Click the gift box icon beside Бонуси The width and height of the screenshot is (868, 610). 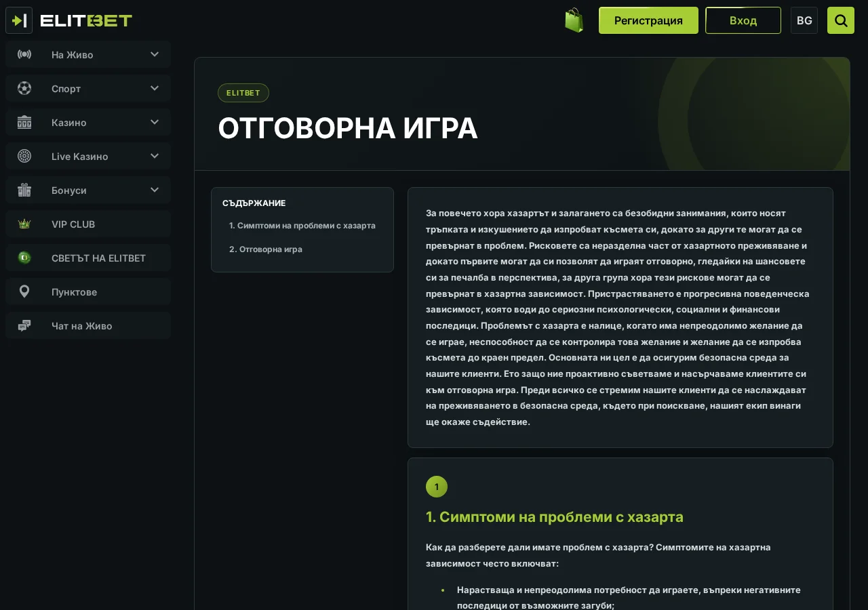point(24,190)
